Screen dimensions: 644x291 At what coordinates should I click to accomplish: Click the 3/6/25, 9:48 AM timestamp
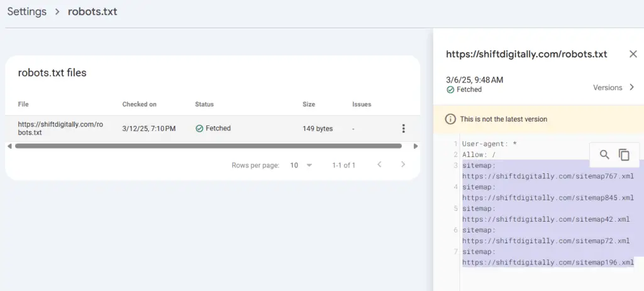click(x=474, y=80)
